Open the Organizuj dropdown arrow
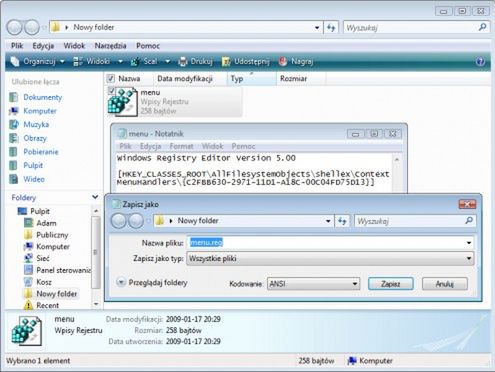Image resolution: width=495 pixels, height=372 pixels. coord(62,61)
